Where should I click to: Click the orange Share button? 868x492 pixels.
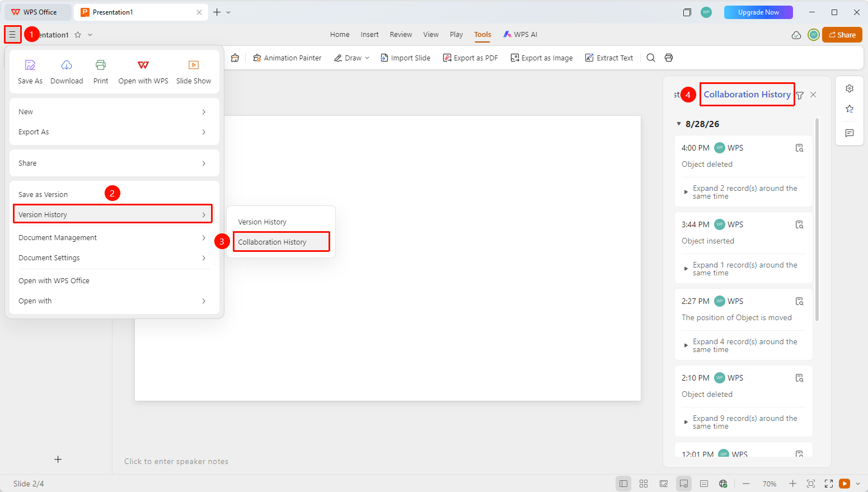point(842,35)
